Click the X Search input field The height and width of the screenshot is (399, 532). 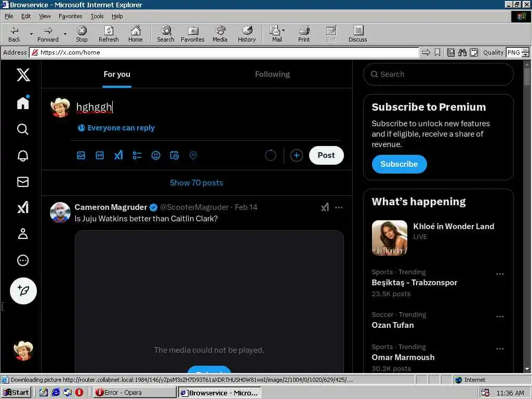point(438,74)
